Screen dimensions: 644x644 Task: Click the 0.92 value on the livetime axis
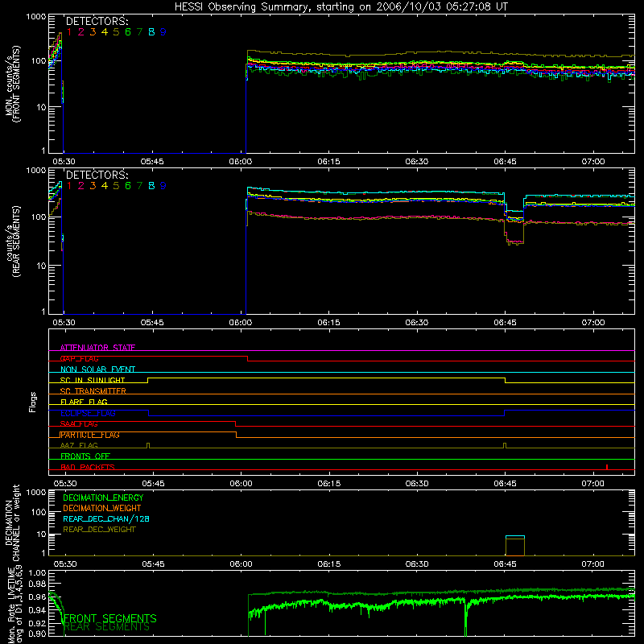[x=38, y=623]
